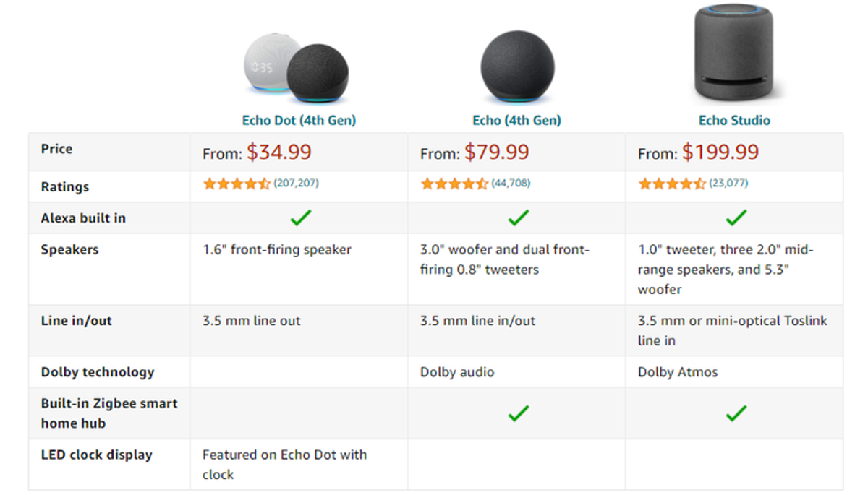Click Echo Studio's Zigbee hub checkmark
The width and height of the screenshot is (868, 495).
coord(736,413)
